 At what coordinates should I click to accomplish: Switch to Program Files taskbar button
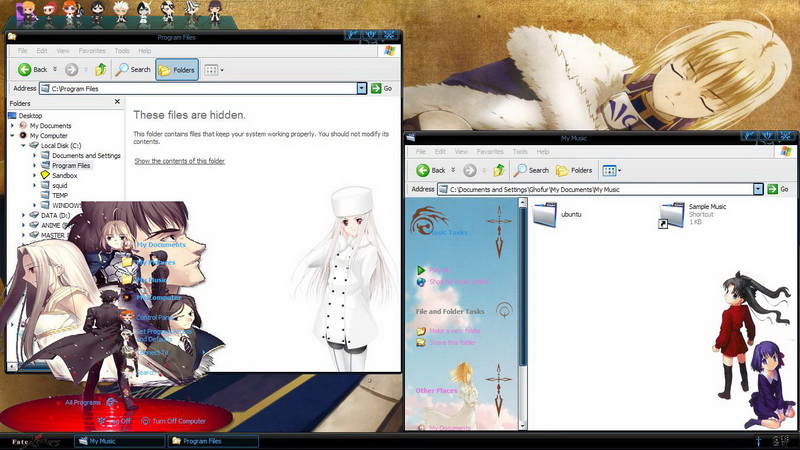213,441
